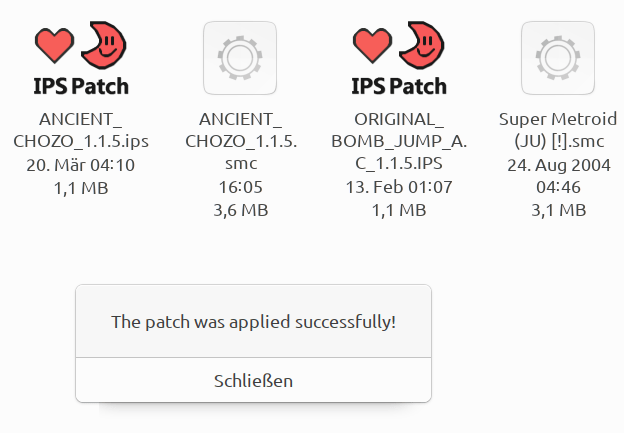Click the ORIGINAL_BOMB_JUMP IPS Patch file icon
624x433 pixels.
click(x=399, y=57)
